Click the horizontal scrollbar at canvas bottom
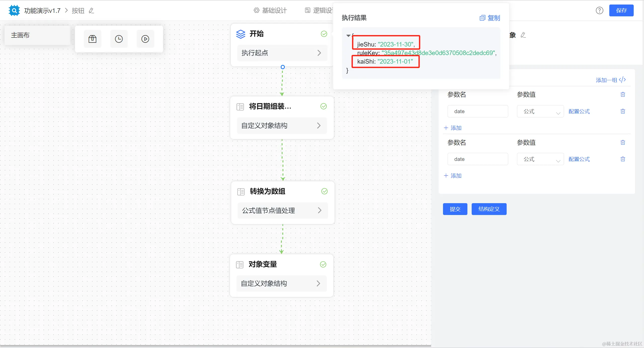Screen dimensions: 644x348 coord(215,346)
